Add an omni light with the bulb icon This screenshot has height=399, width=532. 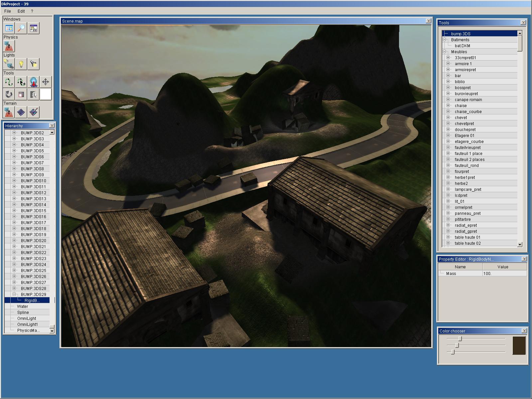click(21, 64)
